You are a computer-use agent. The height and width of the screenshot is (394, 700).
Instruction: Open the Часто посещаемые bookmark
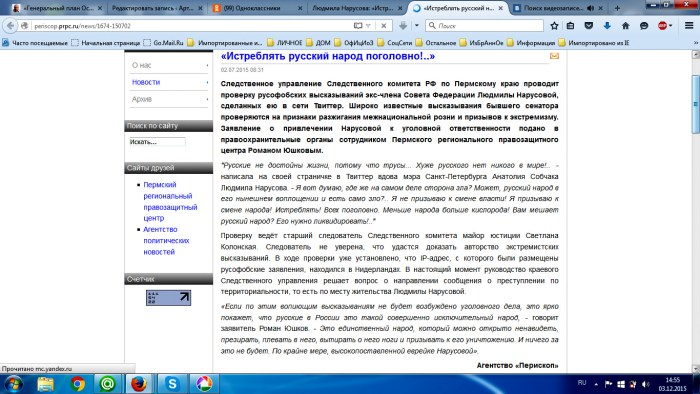click(x=35, y=43)
